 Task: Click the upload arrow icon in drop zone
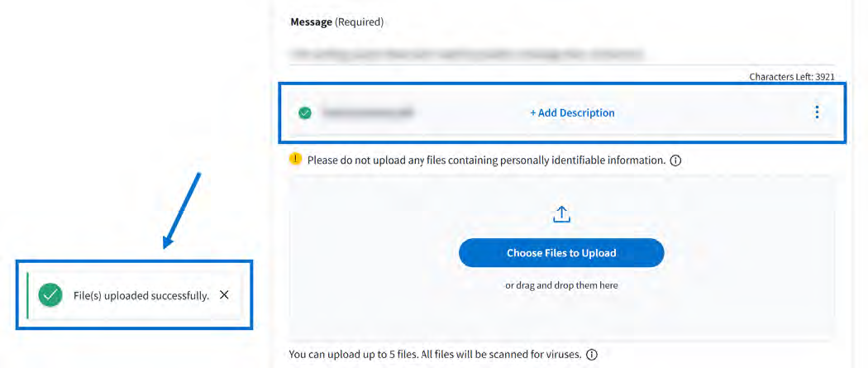click(561, 214)
